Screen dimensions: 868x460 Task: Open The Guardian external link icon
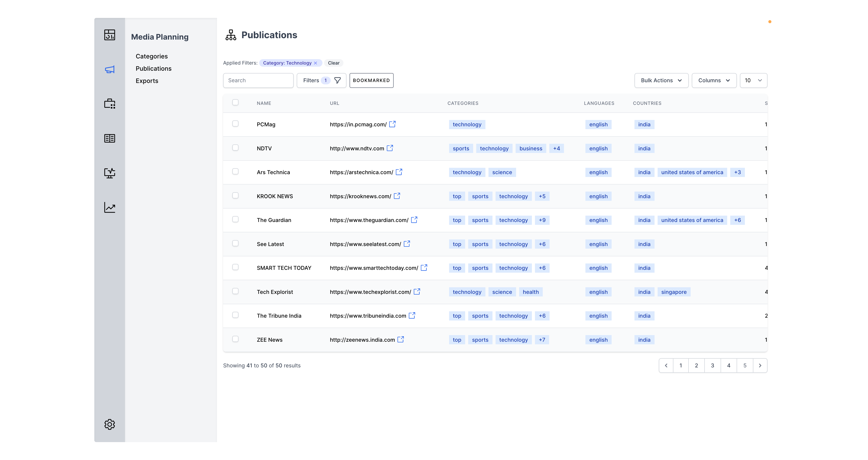414,220
